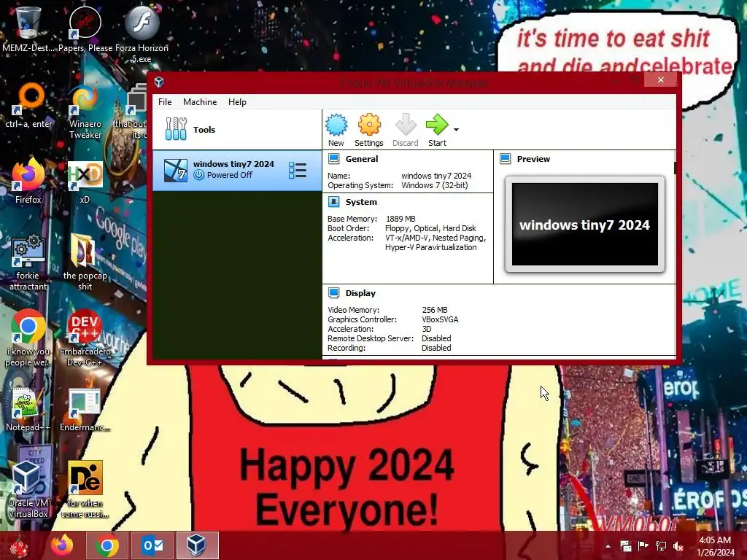
Task: Click the Display section header
Action: click(360, 293)
